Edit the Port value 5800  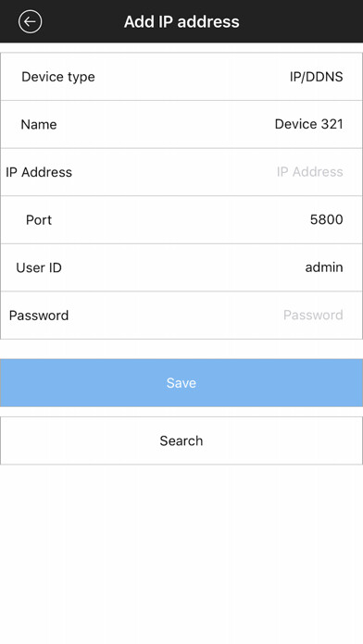click(x=181, y=219)
